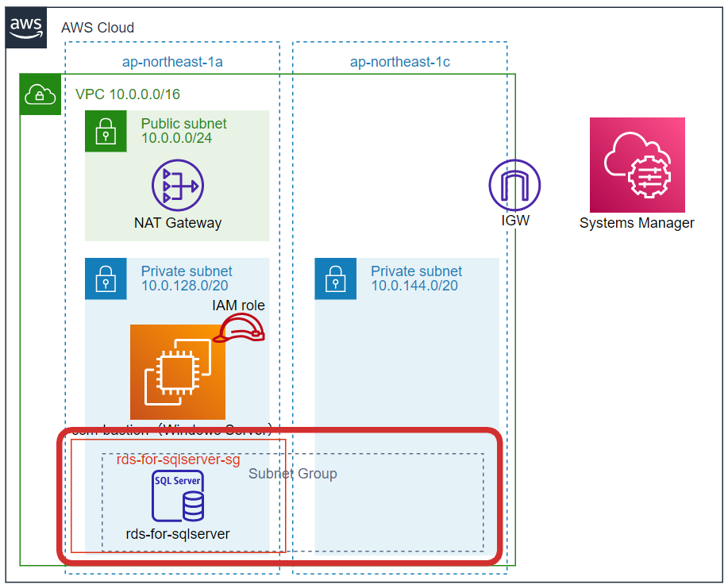The width and height of the screenshot is (728, 588).
Task: Click the AWS logo in the corner
Action: (26, 28)
